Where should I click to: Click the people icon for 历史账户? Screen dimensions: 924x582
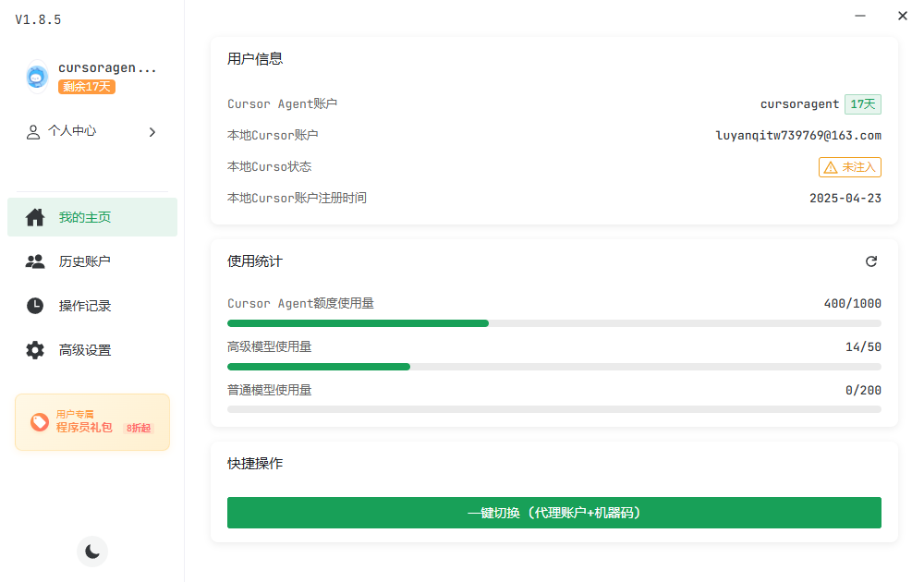click(35, 261)
